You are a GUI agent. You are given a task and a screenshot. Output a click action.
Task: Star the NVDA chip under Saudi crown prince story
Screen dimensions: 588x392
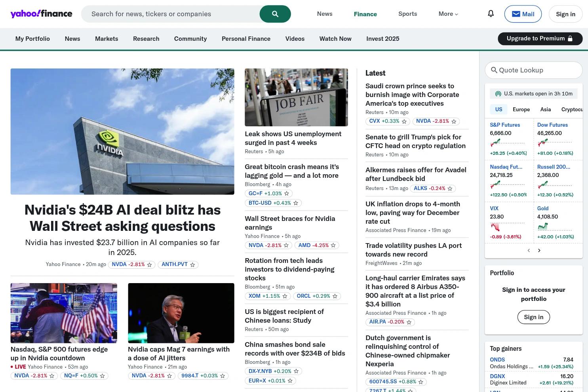coord(454,122)
